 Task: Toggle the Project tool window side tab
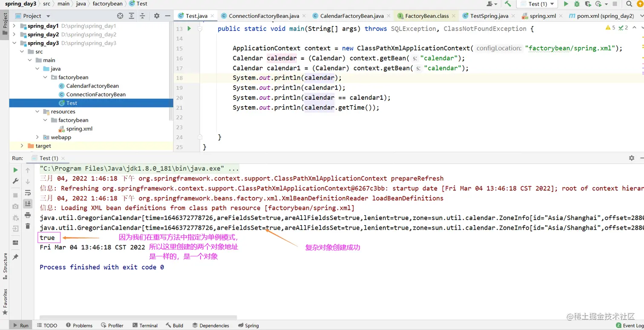5,24
